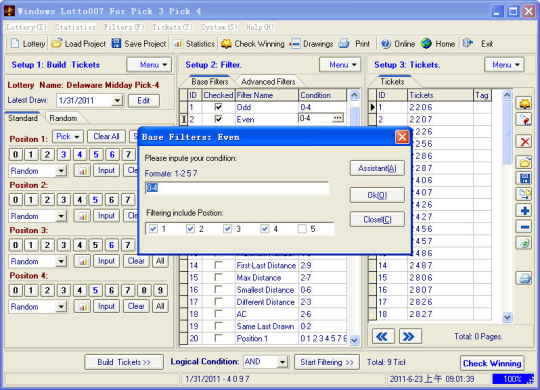Screen dimensions: 540x390
Task: Click the open folder icon in tickets sidebar
Action: (525, 162)
